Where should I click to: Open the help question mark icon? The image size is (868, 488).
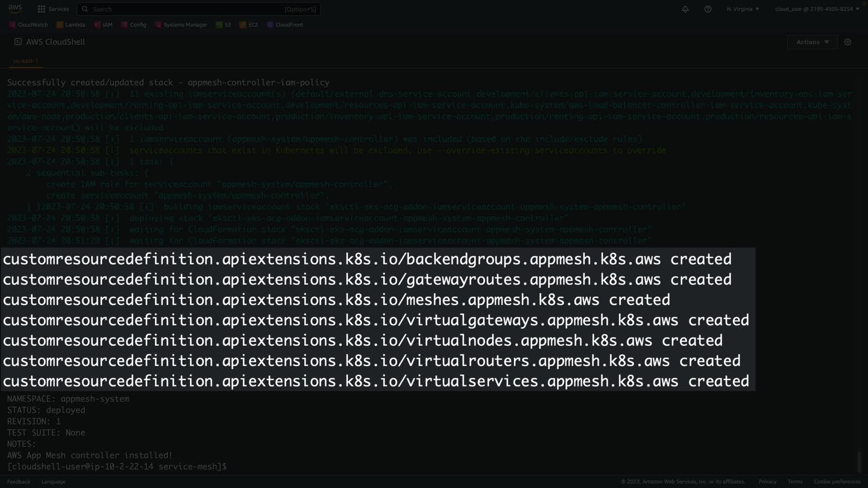(708, 9)
